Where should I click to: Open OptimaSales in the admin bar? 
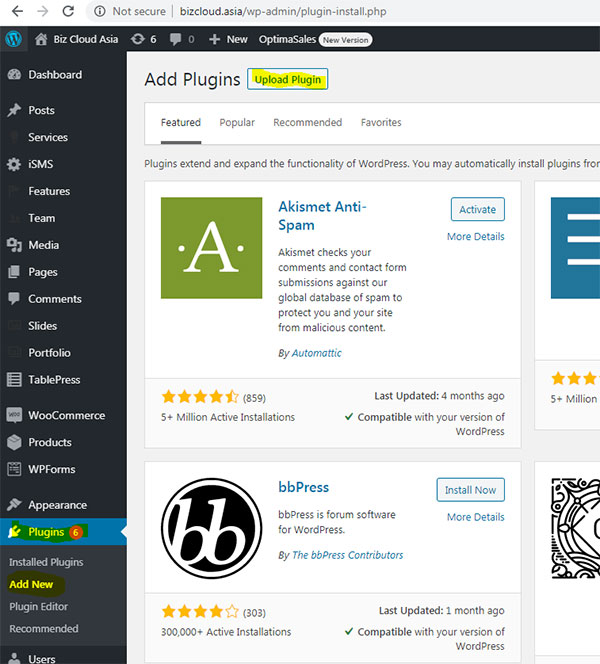click(287, 39)
